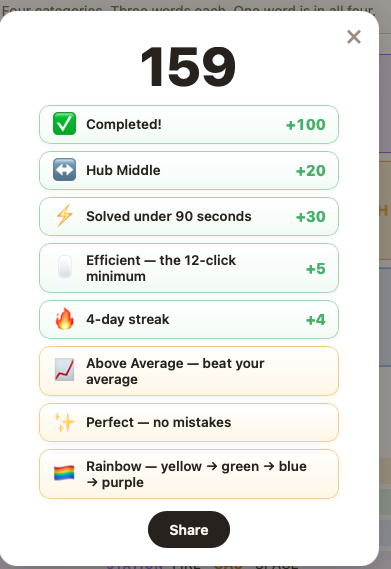Click the Perfect — no mistakes achievement
This screenshot has width=391, height=569.
coord(189,423)
